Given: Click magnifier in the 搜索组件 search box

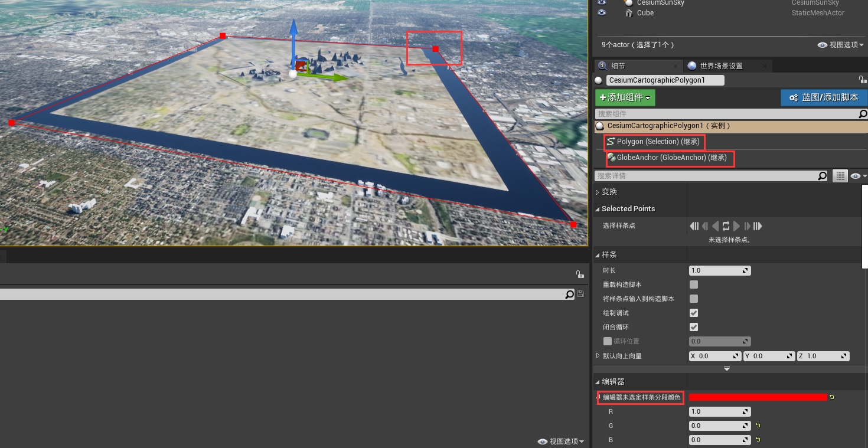Looking at the screenshot, I should (x=863, y=114).
